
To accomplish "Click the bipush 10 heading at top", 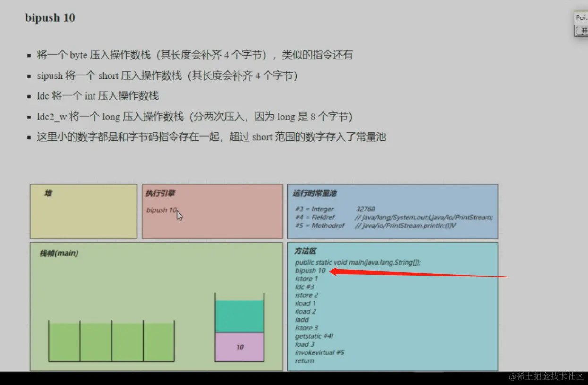I will [50, 17].
